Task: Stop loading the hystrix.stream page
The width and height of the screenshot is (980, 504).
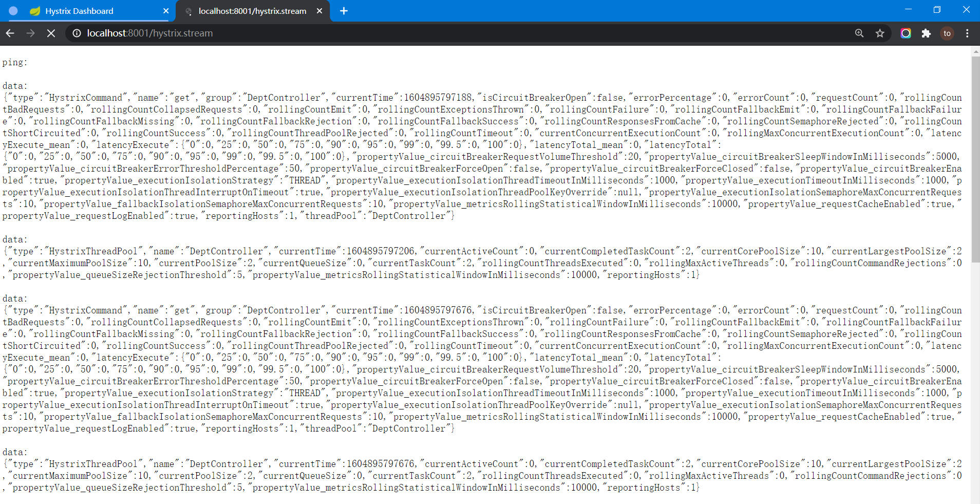Action: 51,33
